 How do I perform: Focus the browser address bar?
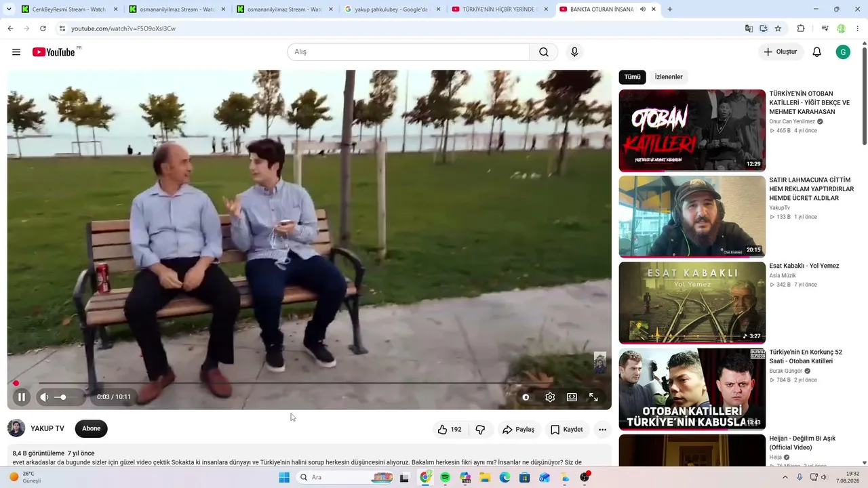pos(400,28)
